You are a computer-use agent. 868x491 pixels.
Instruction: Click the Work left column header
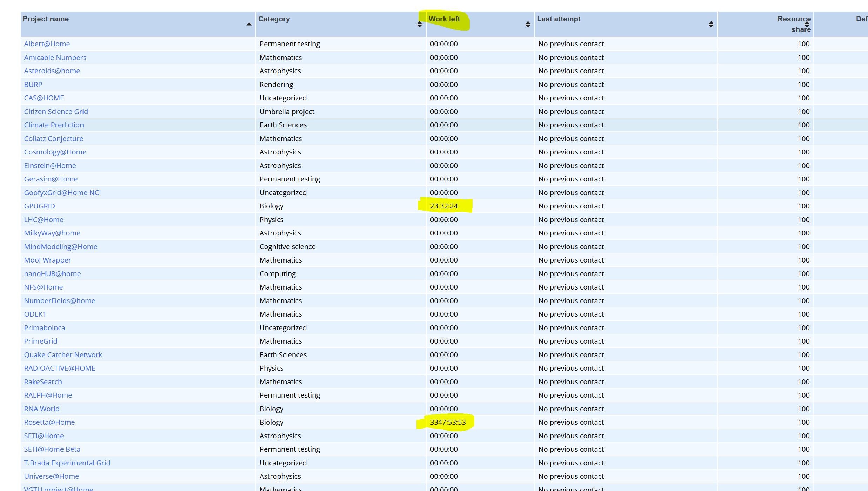(x=444, y=19)
